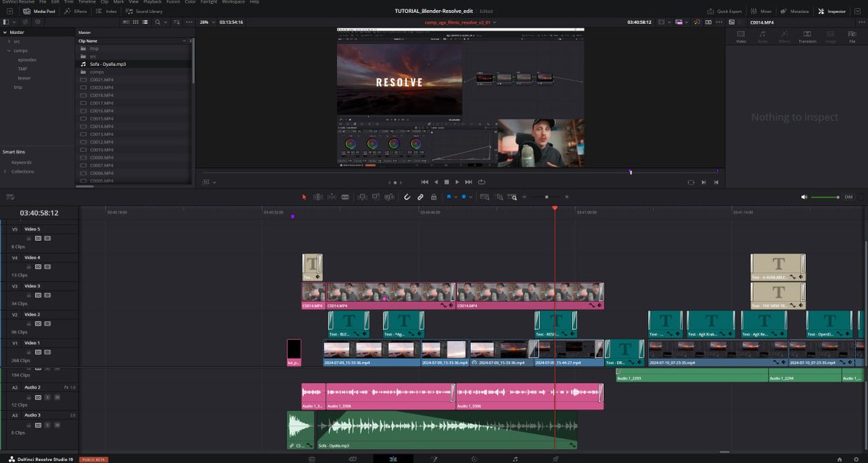
Task: Click the Stop playback button
Action: 446,182
